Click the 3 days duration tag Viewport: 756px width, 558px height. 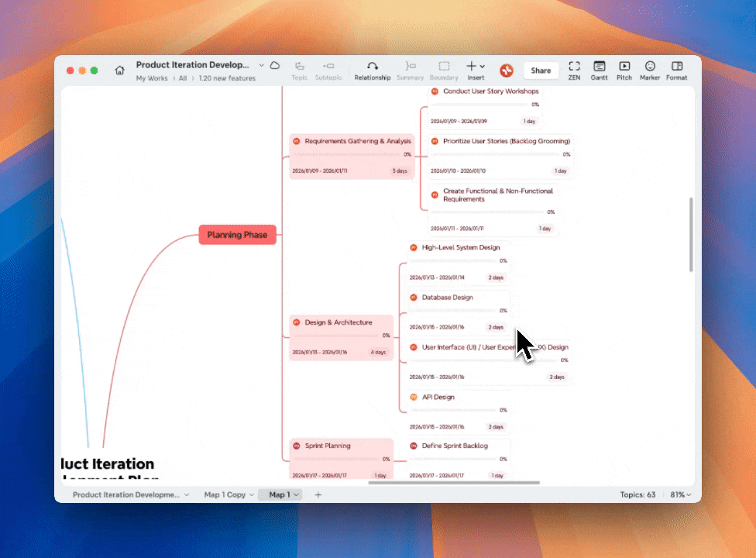tap(400, 170)
